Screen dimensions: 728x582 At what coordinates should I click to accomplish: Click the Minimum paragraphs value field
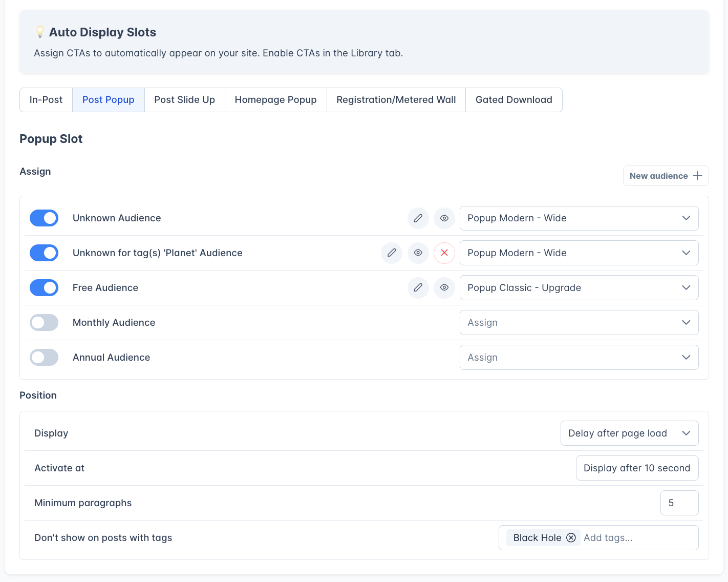point(679,503)
